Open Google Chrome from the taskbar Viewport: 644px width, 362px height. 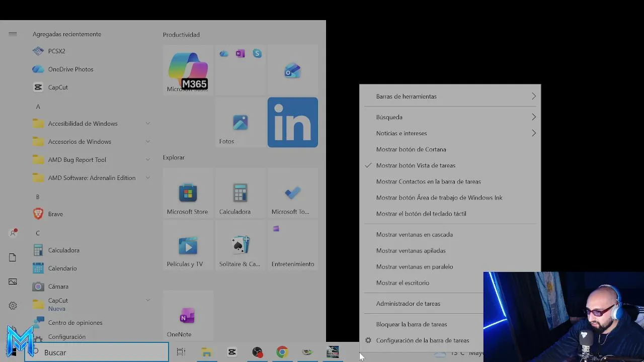click(282, 352)
